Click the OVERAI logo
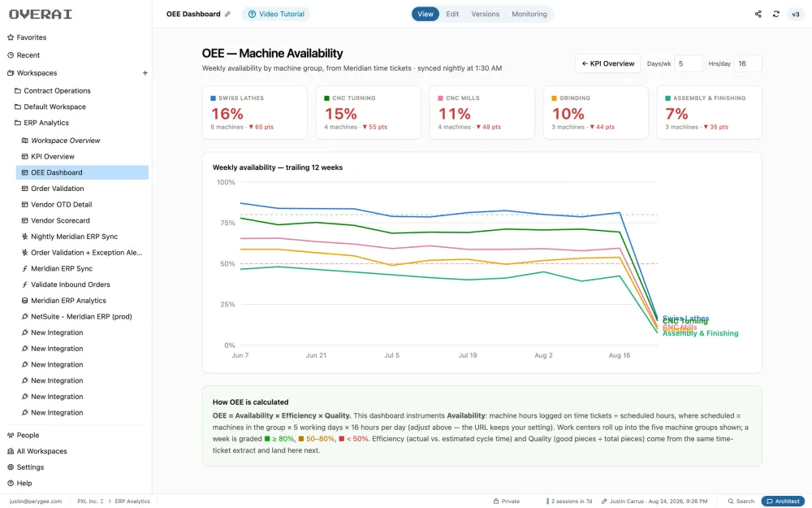 click(41, 14)
